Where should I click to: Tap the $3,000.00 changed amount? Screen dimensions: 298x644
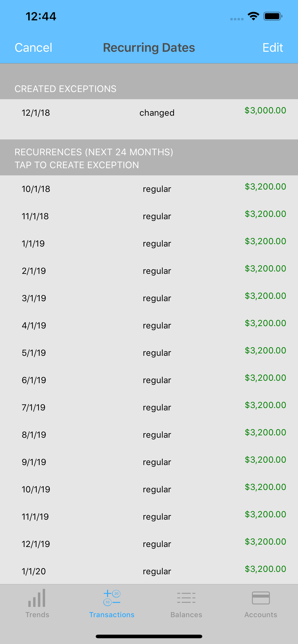point(265,110)
